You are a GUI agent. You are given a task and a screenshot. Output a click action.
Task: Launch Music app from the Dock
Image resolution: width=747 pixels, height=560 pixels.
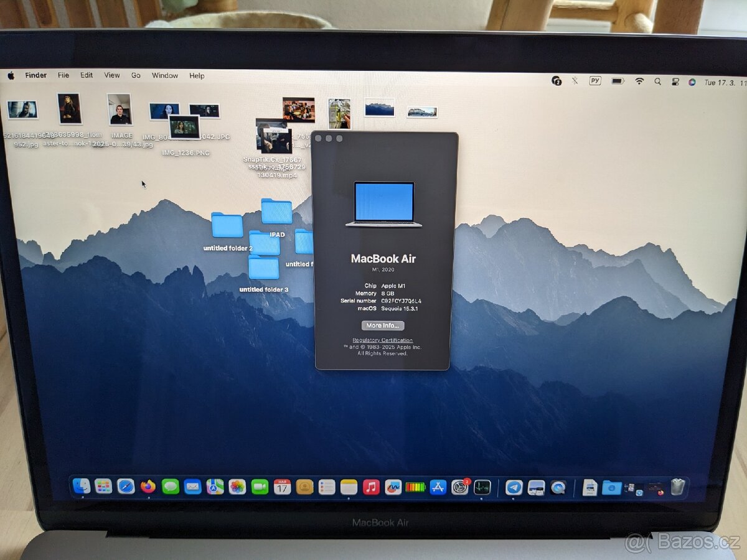click(371, 487)
